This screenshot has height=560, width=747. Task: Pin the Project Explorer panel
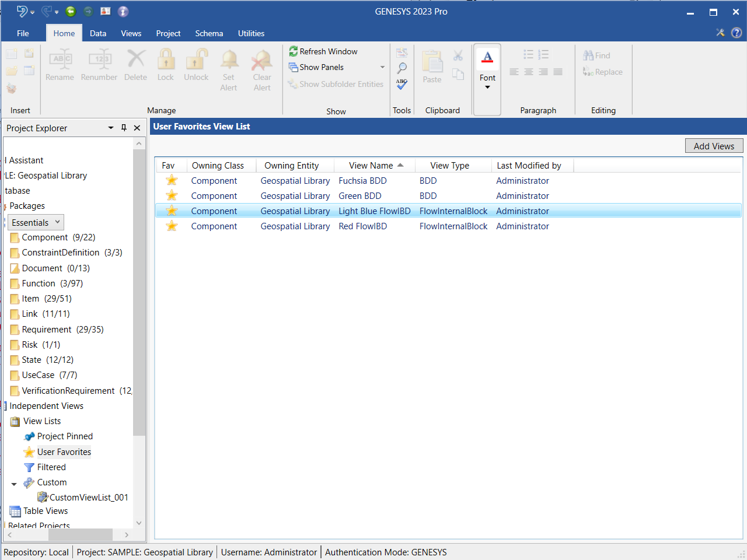tap(124, 128)
